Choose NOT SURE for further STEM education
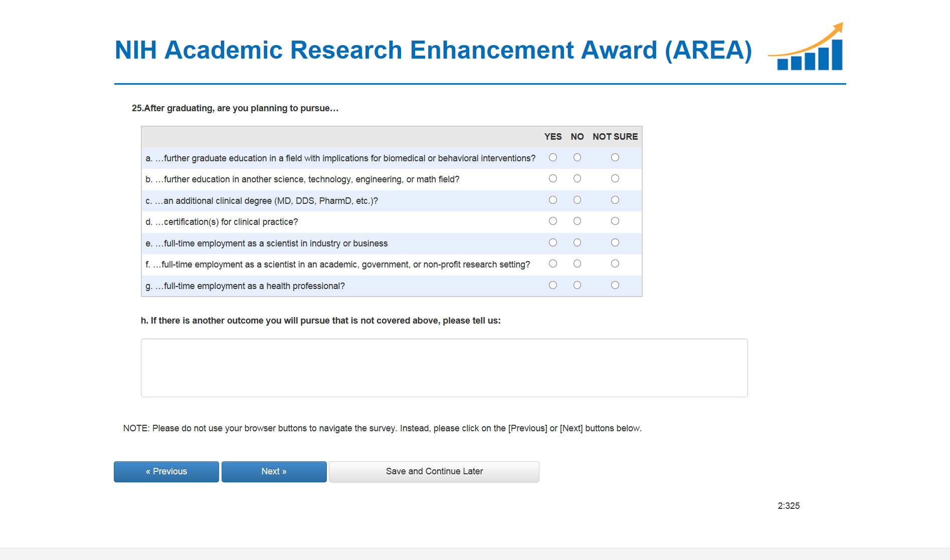The width and height of the screenshot is (950, 560). click(x=615, y=179)
